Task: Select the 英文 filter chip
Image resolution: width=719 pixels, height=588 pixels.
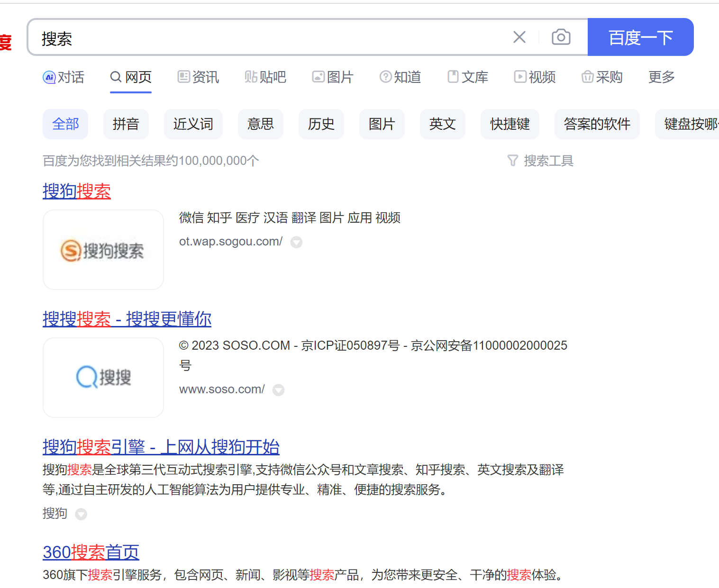Action: [443, 124]
